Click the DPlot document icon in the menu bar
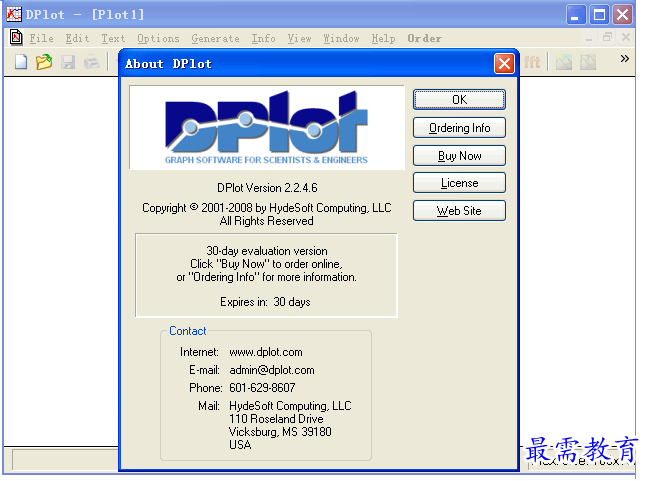Viewport: 647px width, 481px height. coord(16,37)
